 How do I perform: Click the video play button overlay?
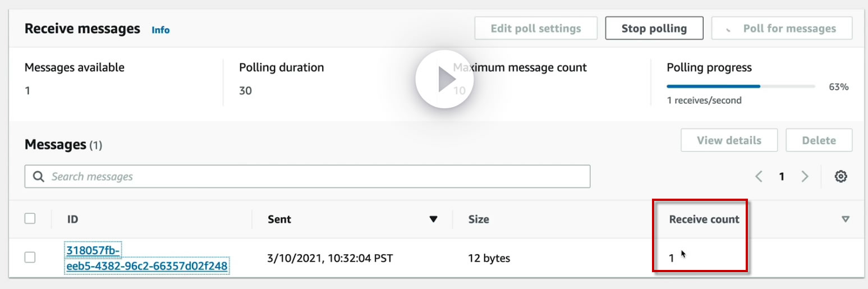(444, 79)
